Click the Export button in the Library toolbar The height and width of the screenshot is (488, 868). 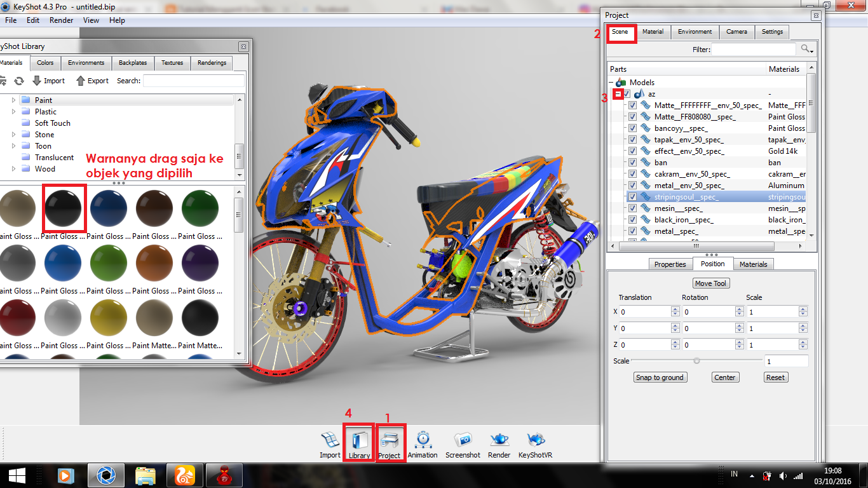(92, 81)
